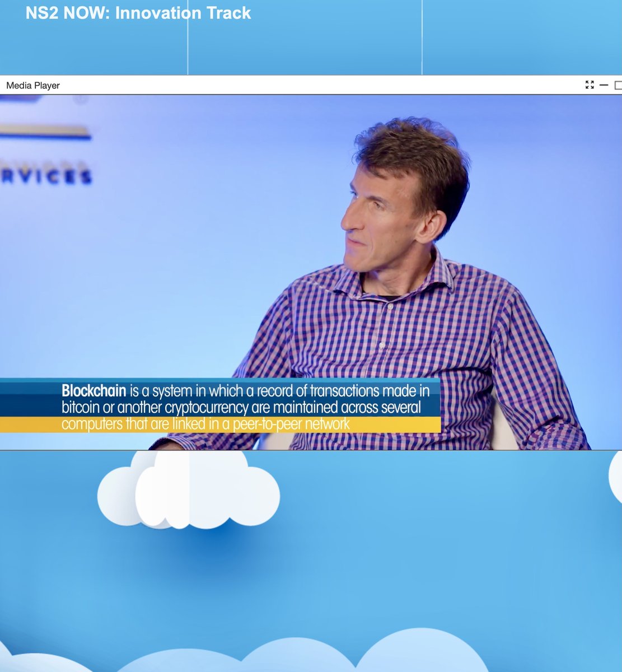Click the "Media Player" panel title
The width and height of the screenshot is (622, 672).
tap(33, 86)
